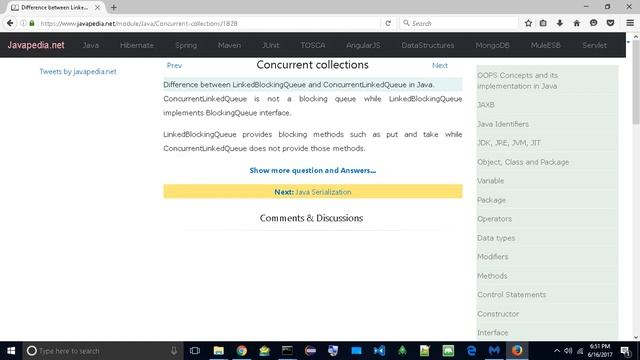Open Task View on the taskbar
The width and height of the screenshot is (640, 360).
[x=195, y=351]
